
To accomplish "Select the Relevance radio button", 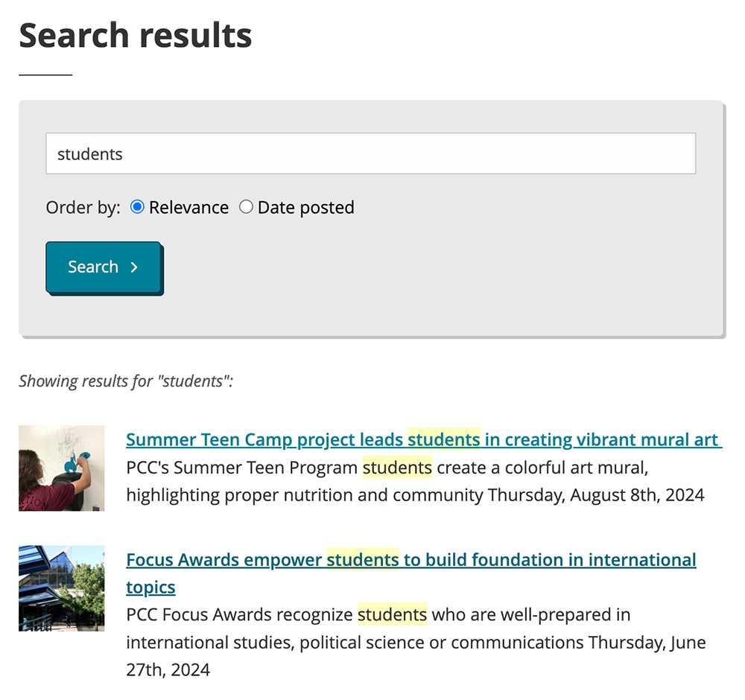I will point(136,206).
